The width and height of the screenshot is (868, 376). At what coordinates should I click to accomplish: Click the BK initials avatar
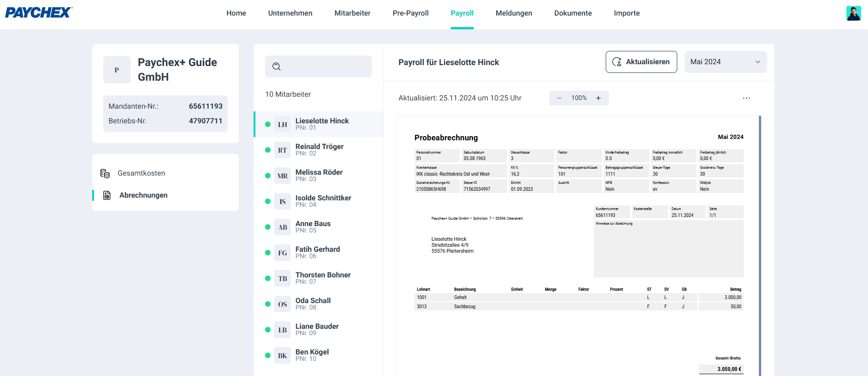[x=282, y=355]
